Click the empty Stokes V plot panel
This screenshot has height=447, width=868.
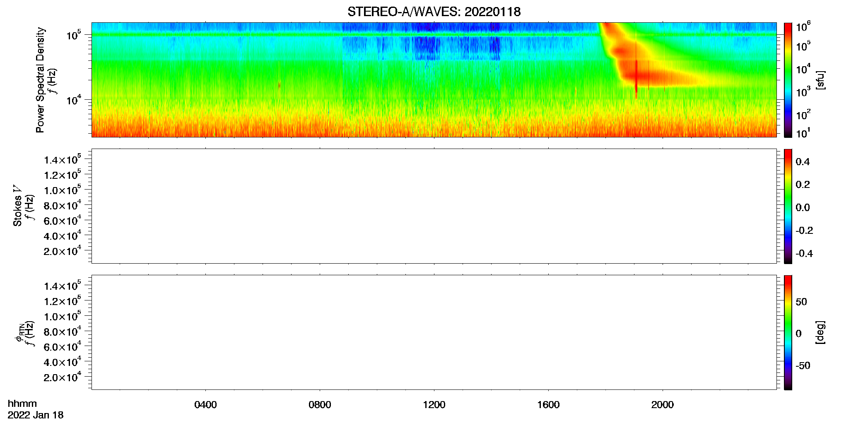click(x=434, y=206)
